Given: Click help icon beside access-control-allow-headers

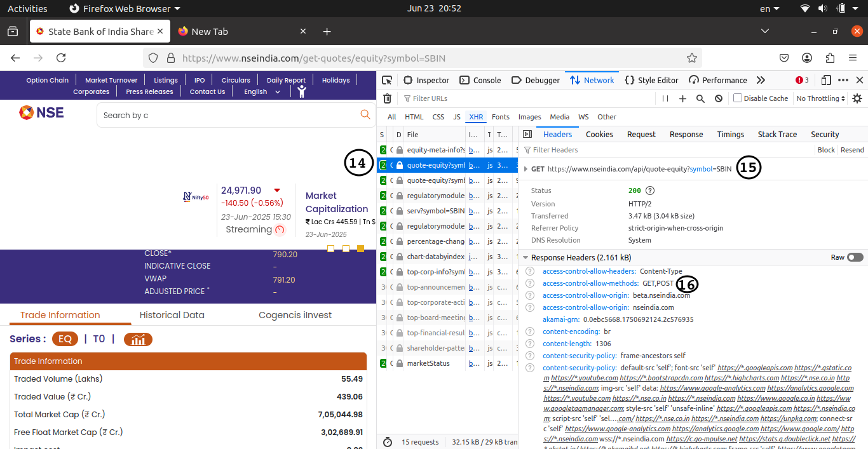Looking at the screenshot, I should pyautogui.click(x=530, y=271).
